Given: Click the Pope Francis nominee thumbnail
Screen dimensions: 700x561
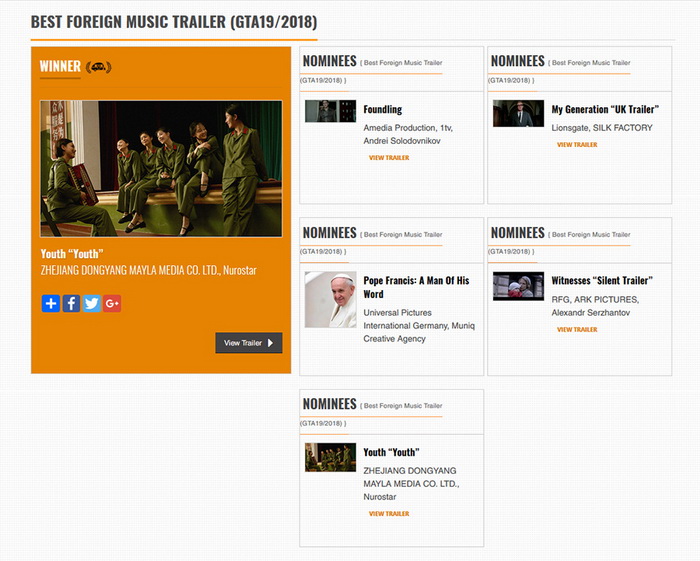Looking at the screenshot, I should pyautogui.click(x=330, y=300).
